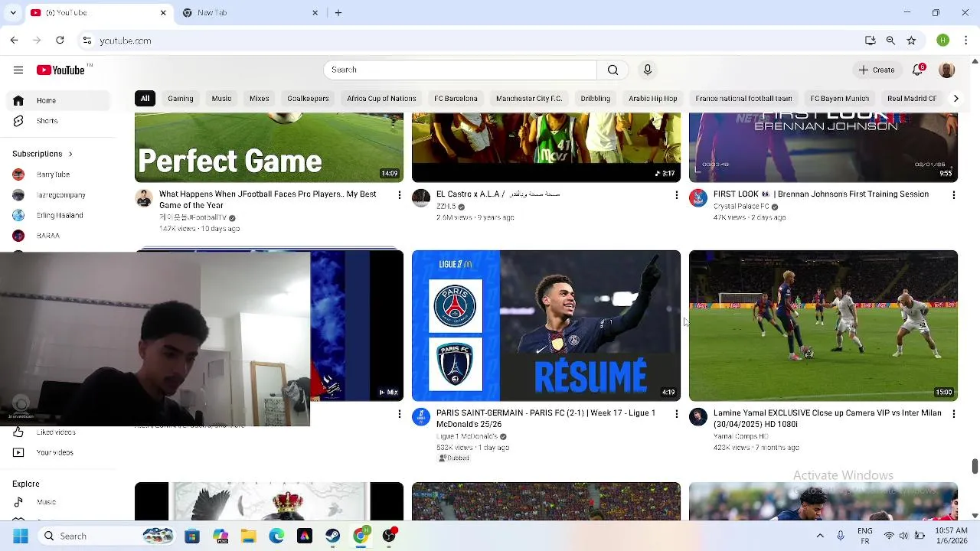Select the France national football team chip
The image size is (980, 551).
(743, 98)
